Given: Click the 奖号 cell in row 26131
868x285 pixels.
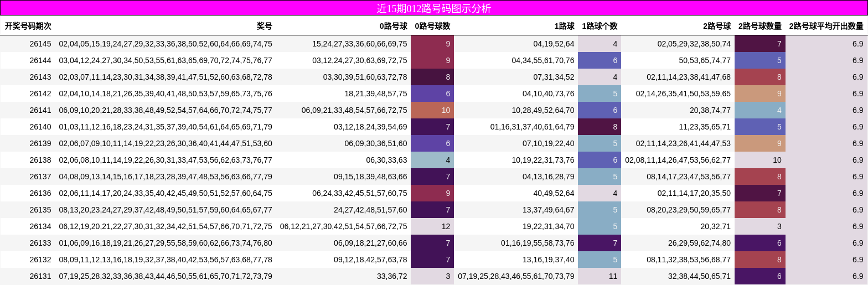Looking at the screenshot, I should click(166, 276).
